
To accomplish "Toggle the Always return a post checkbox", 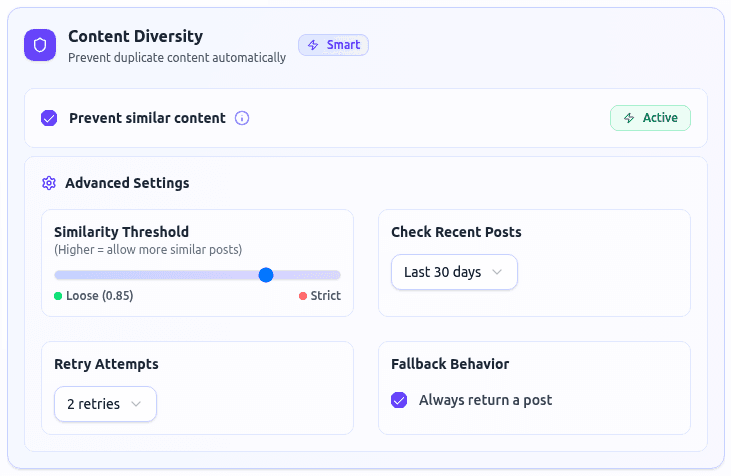I will tap(399, 400).
